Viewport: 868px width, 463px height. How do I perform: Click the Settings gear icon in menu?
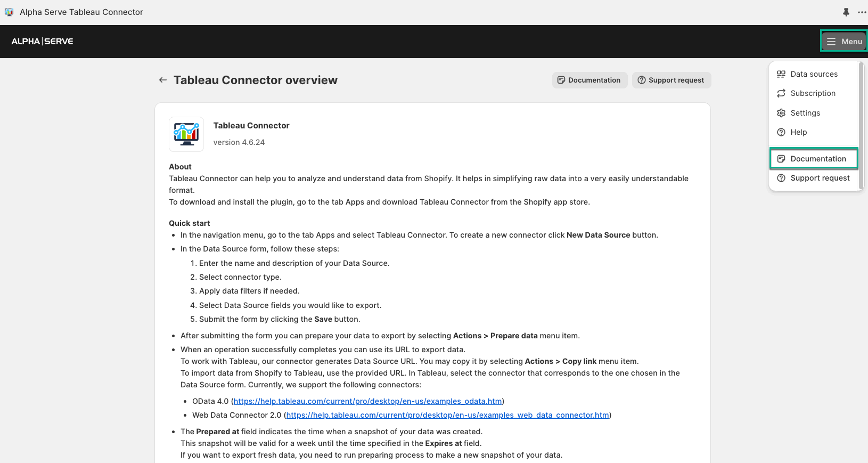point(781,113)
